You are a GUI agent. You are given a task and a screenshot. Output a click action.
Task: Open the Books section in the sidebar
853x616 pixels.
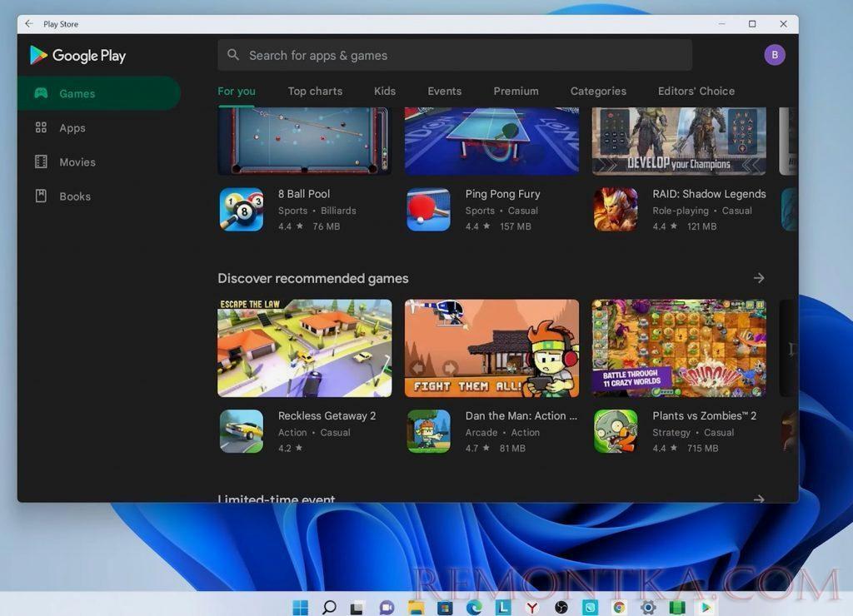[75, 196]
